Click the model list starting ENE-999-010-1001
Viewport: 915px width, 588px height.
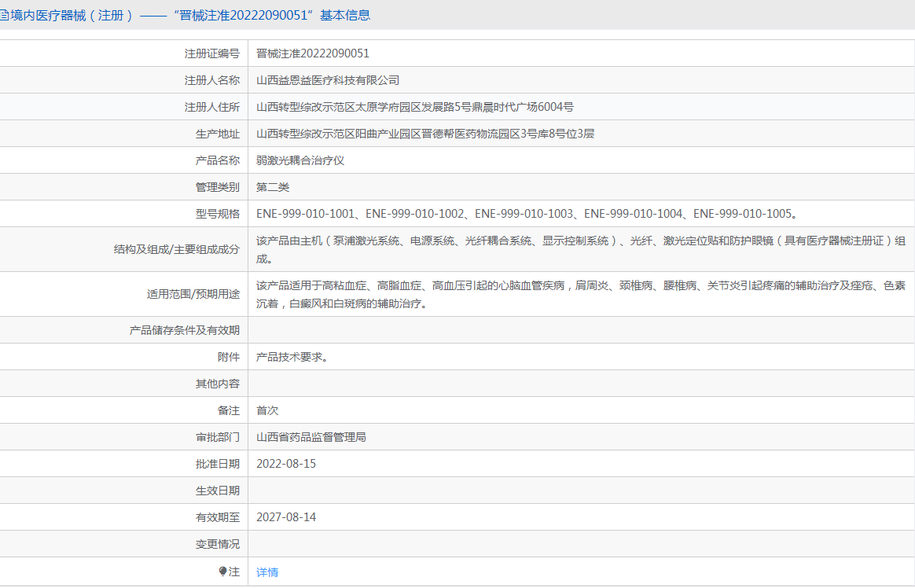click(x=527, y=214)
